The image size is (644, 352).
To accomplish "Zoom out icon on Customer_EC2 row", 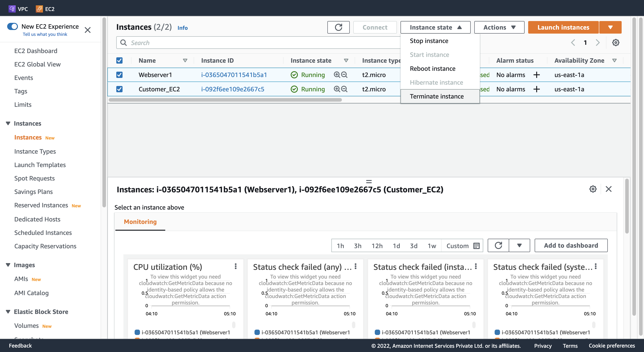I will 344,89.
